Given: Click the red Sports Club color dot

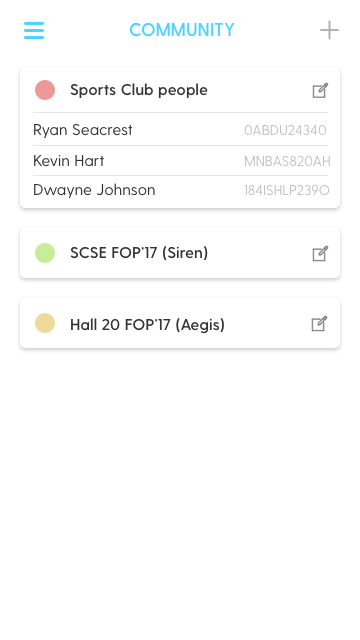Looking at the screenshot, I should coord(45,90).
